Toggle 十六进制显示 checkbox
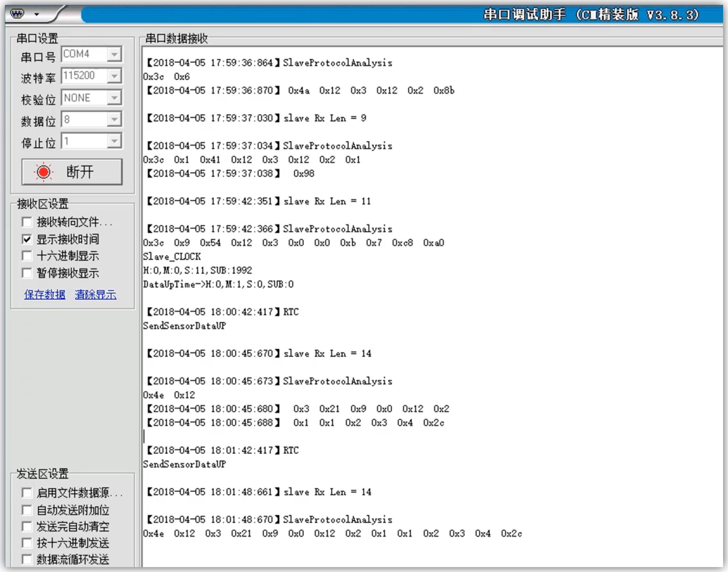 click(27, 256)
